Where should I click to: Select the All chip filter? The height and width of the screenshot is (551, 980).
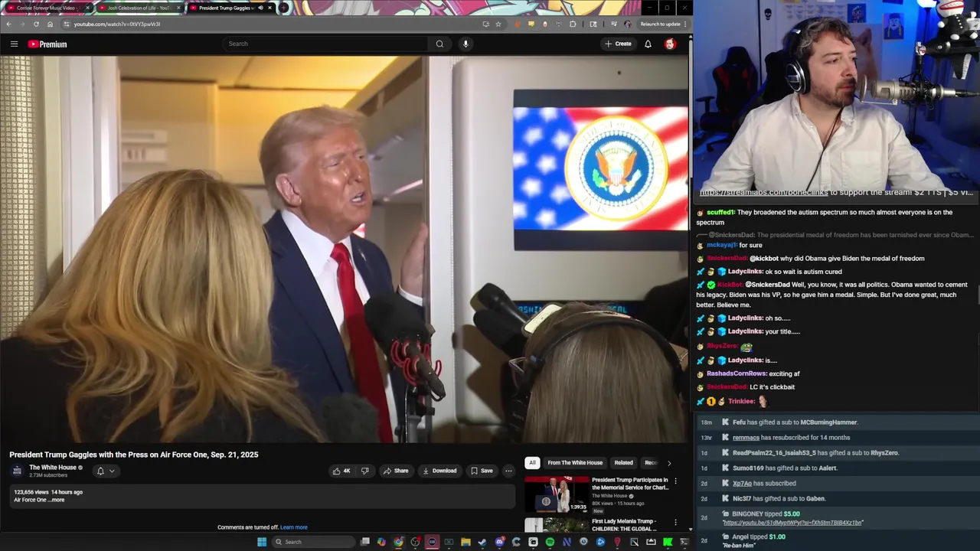[x=532, y=462]
